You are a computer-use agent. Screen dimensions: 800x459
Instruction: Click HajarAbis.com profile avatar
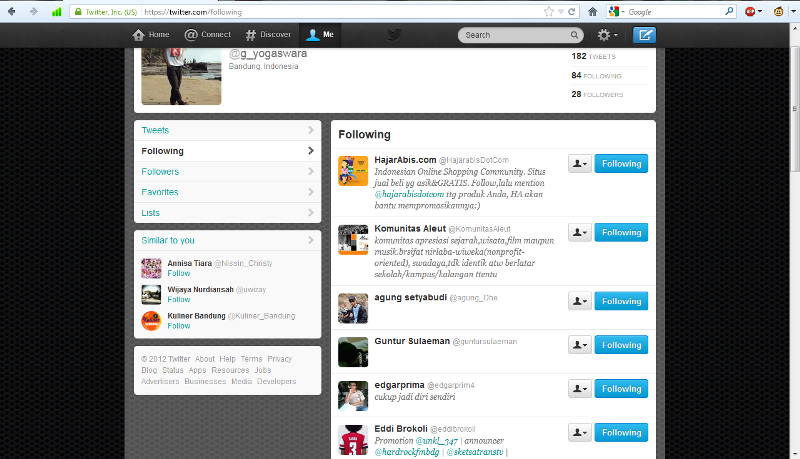coord(353,171)
